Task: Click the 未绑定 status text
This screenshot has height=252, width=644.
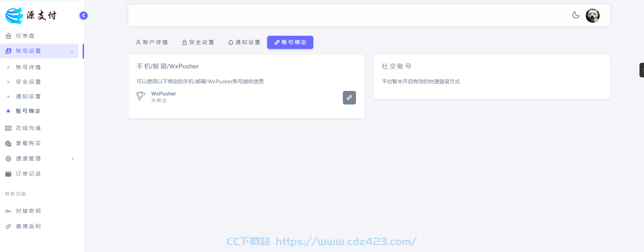Action: 159,100
